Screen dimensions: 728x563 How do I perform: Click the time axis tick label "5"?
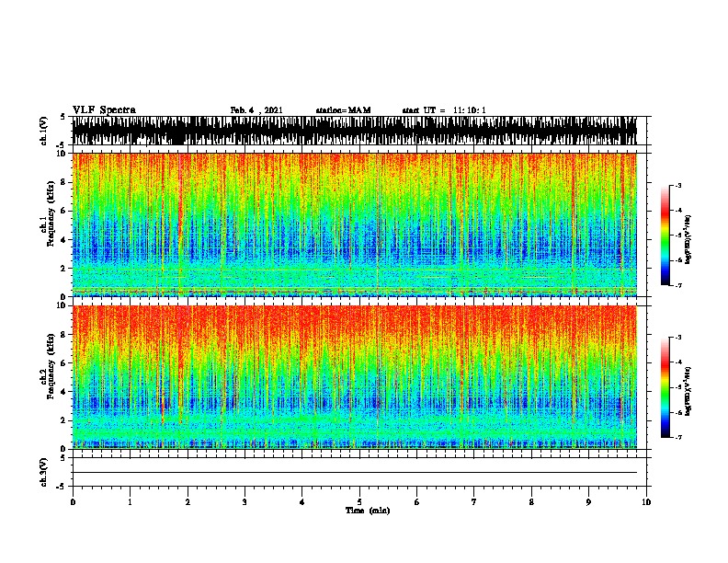pyautogui.click(x=359, y=502)
